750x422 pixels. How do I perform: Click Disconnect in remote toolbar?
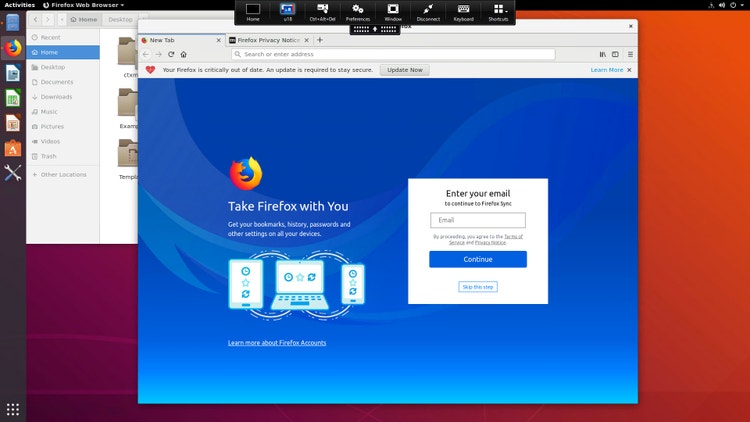[x=428, y=12]
